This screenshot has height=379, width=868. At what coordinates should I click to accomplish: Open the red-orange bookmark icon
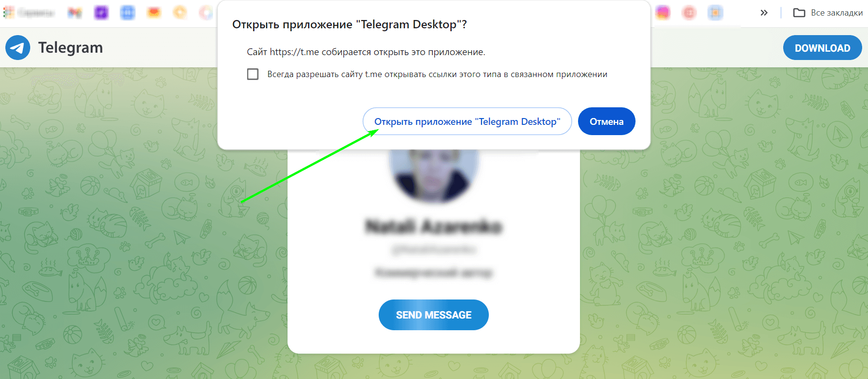tap(154, 13)
